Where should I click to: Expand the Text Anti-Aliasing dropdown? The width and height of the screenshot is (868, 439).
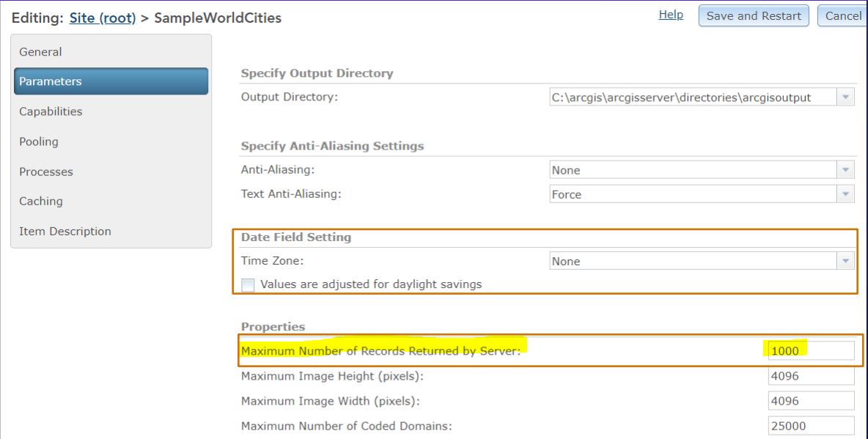tap(846, 194)
